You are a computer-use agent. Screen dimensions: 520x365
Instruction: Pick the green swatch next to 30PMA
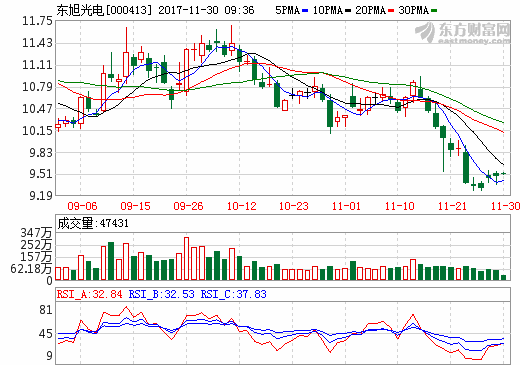434,11
